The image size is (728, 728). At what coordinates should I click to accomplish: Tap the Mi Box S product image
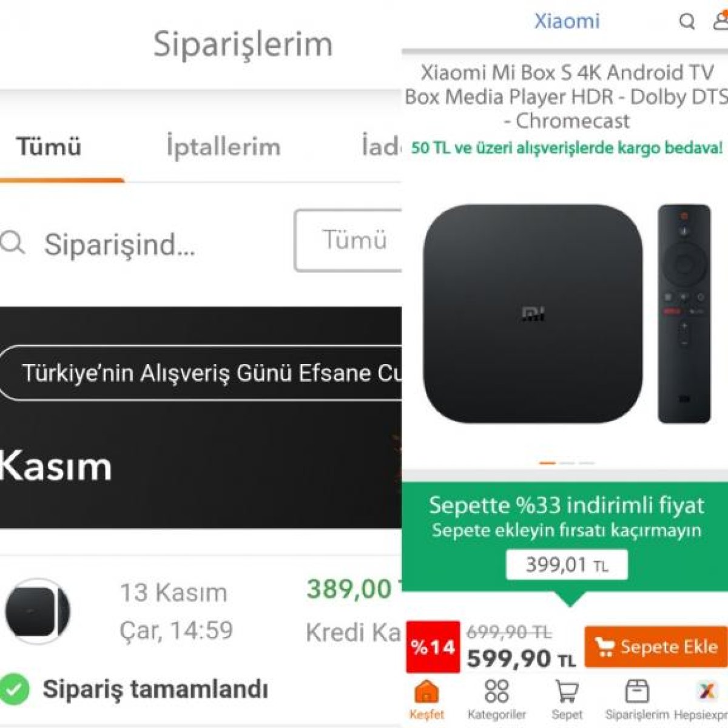click(x=566, y=313)
